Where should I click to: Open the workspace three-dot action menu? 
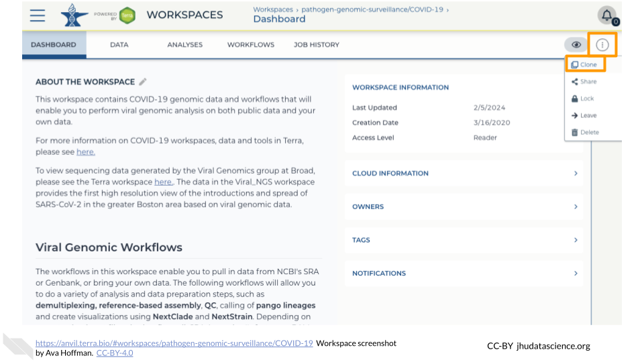pos(602,45)
